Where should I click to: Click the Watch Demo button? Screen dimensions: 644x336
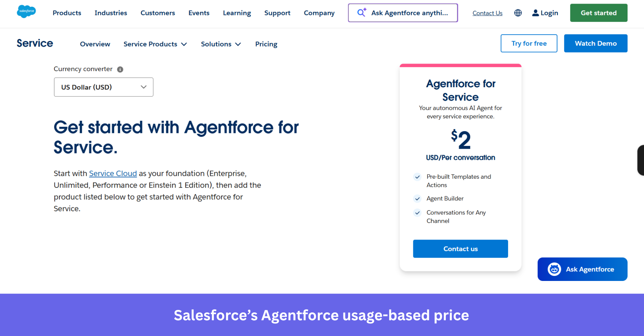pyautogui.click(x=596, y=43)
